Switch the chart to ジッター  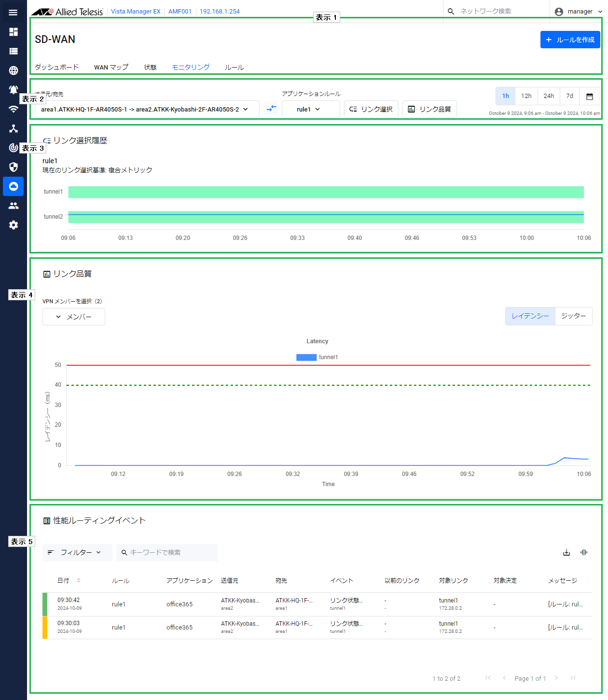point(573,316)
